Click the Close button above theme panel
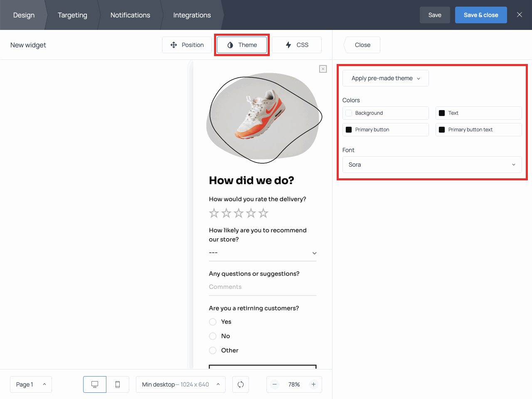The height and width of the screenshot is (399, 532). pyautogui.click(x=362, y=44)
